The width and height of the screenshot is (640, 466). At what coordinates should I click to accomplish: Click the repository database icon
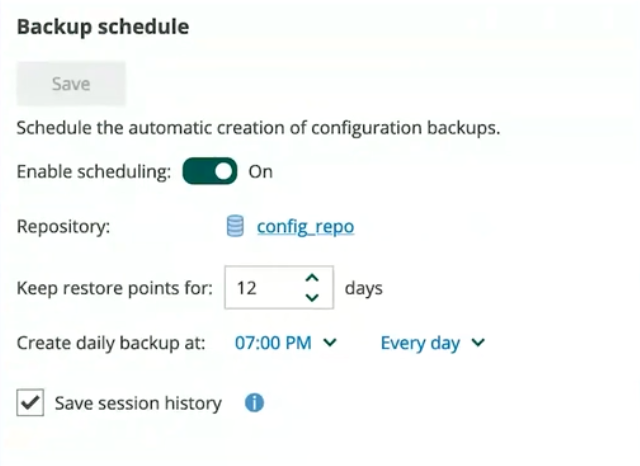(235, 226)
